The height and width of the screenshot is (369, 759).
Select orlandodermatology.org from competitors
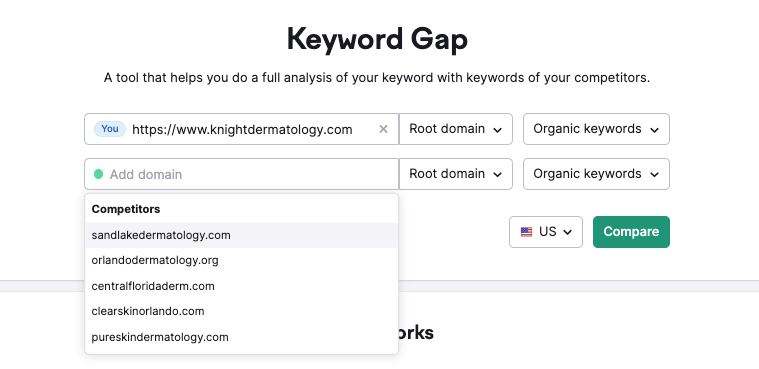point(242,261)
